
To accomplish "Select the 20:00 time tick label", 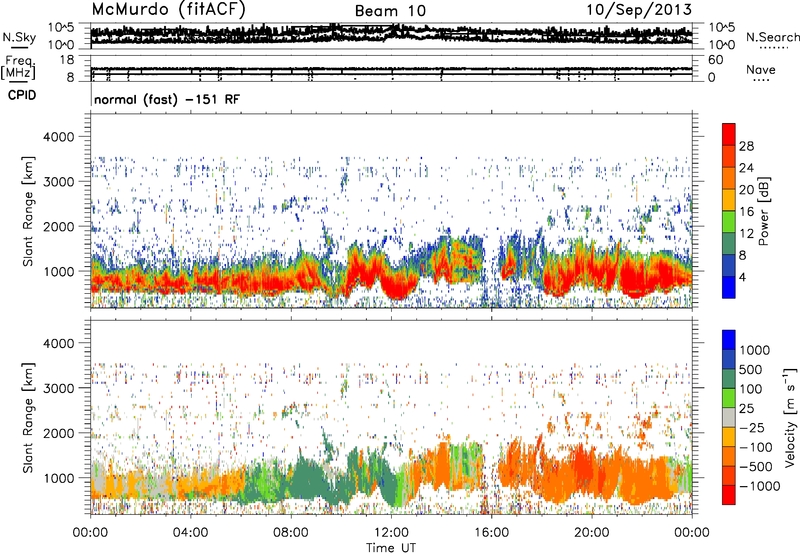I will [591, 533].
